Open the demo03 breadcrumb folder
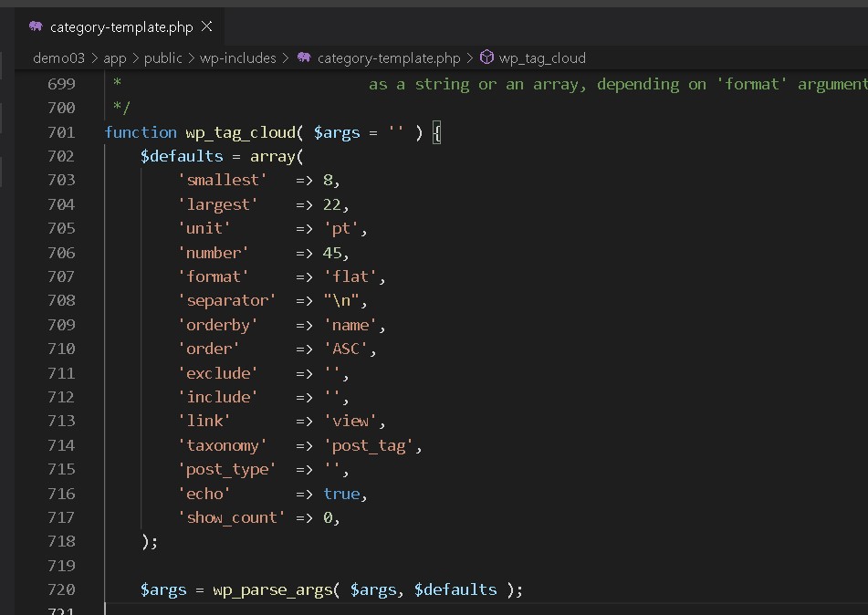Screen dimensions: 868x615 (x=58, y=57)
